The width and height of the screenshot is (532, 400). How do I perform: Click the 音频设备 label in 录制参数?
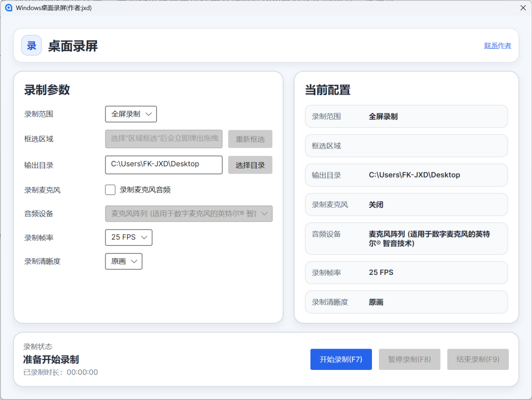point(38,214)
